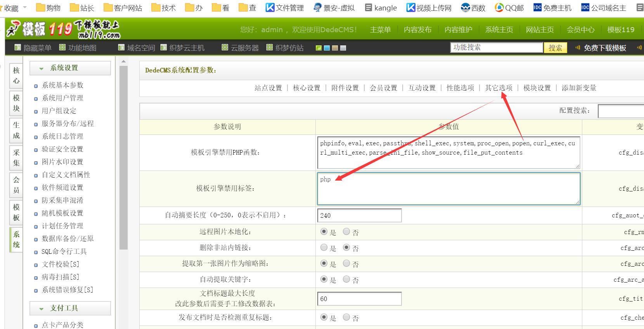644x329 pixels.
Task: Open the 文件管理 bookmark K icon
Action: 270,7
